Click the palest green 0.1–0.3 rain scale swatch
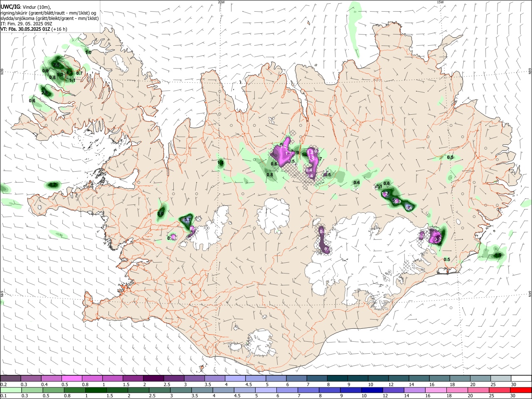The height and width of the screenshot is (399, 532). tap(12, 390)
